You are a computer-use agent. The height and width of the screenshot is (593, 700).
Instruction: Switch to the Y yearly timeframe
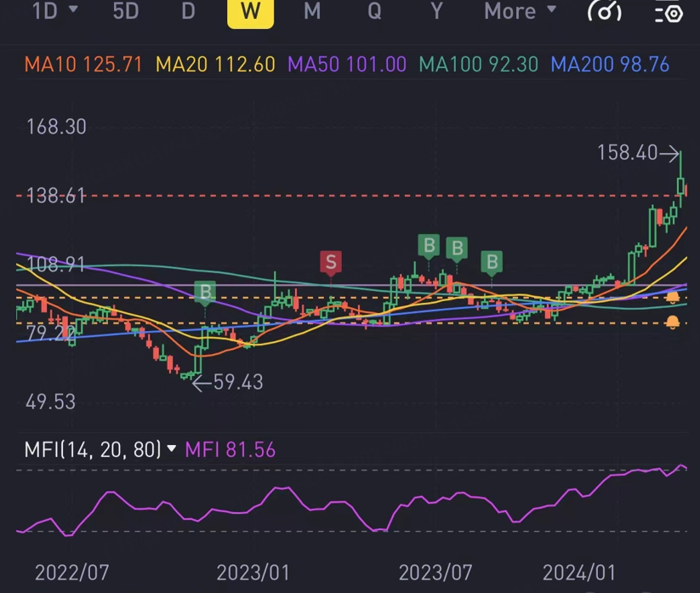click(x=437, y=11)
